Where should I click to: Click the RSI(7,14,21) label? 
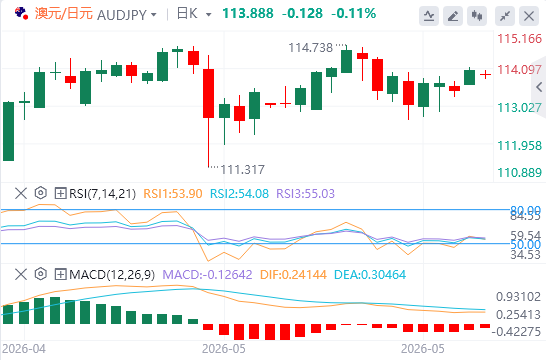[x=102, y=193]
